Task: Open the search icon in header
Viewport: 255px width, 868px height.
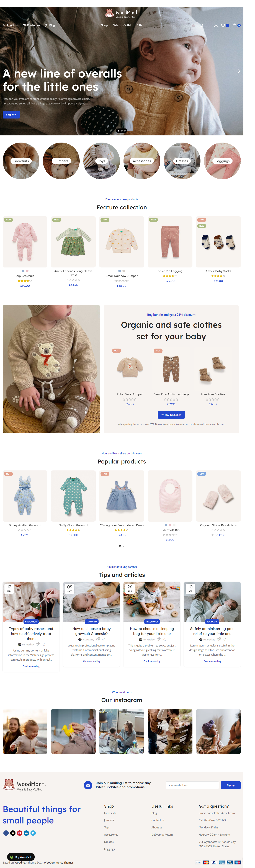Action: pos(201,25)
